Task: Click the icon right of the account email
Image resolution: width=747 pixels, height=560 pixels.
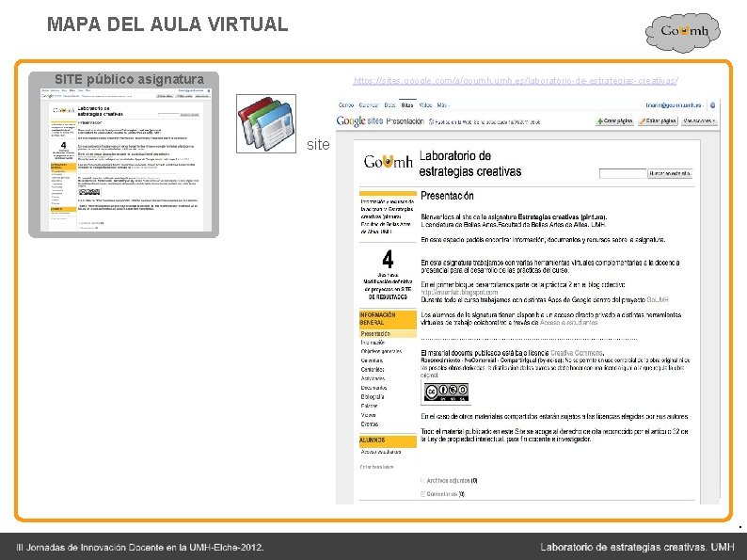Action: (713, 104)
